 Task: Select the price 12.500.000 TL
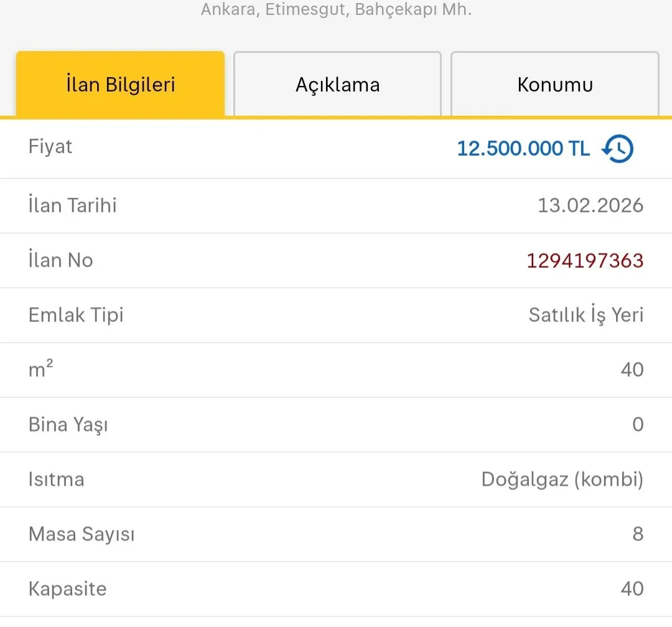(523, 148)
